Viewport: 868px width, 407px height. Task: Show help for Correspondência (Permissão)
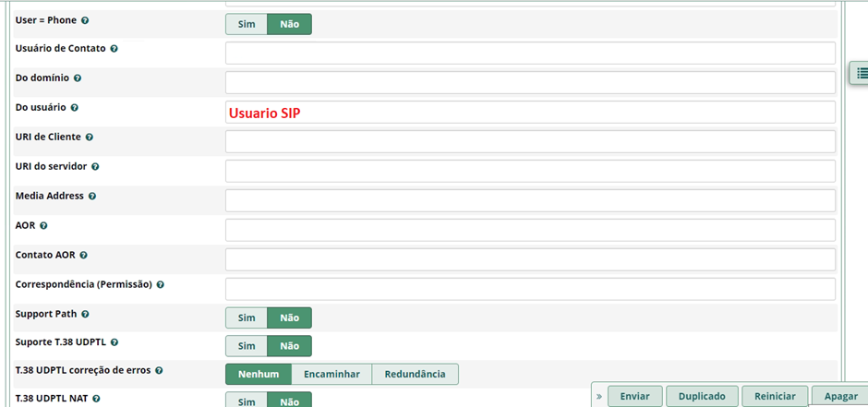point(160,284)
